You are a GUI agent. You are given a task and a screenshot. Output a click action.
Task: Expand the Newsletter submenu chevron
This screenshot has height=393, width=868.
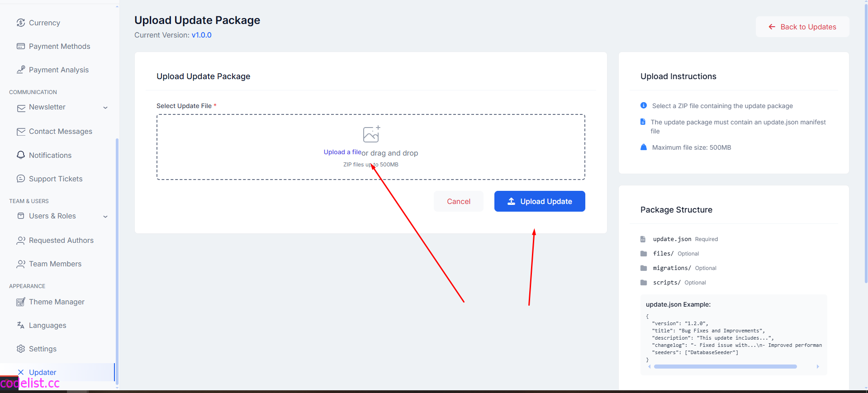[x=105, y=108]
